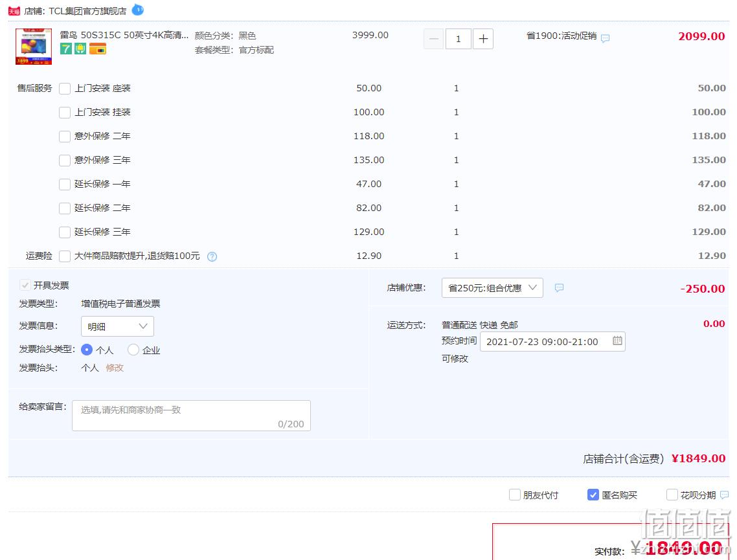
Task: Check the 意外保修 二年 checkbox
Action: tap(65, 136)
